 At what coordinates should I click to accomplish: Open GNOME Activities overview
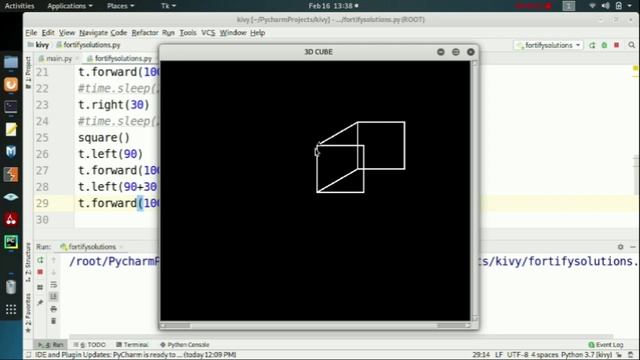coord(19,6)
